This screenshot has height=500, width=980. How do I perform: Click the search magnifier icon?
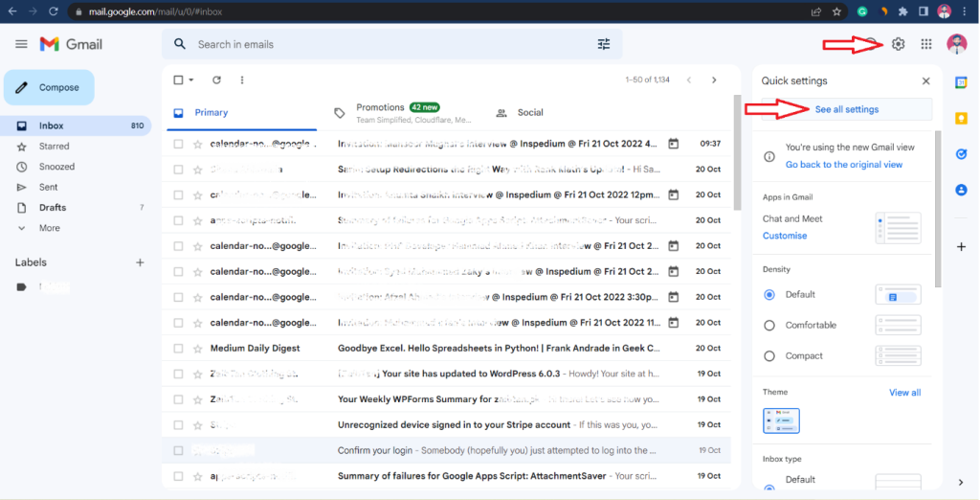180,44
